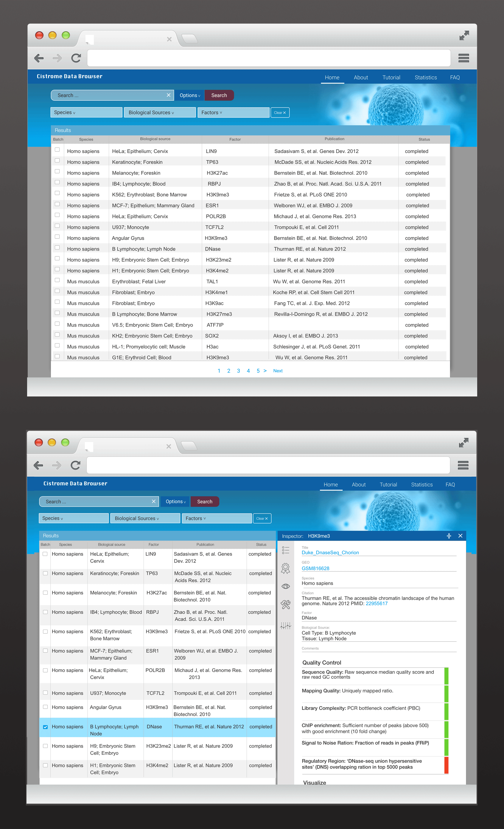Check the G1E Erythroid Cell row checkbox
Screen dimensions: 504x829
tap(57, 356)
